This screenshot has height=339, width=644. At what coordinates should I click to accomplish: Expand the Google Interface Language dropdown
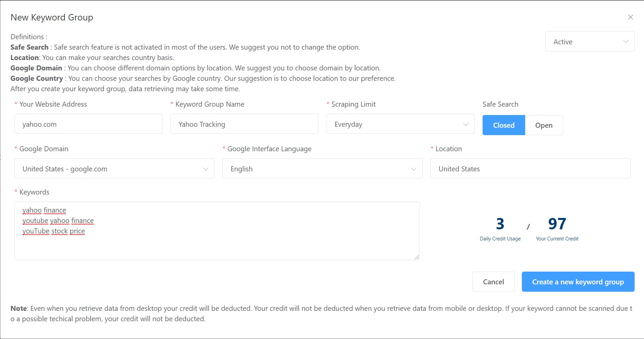point(322,168)
